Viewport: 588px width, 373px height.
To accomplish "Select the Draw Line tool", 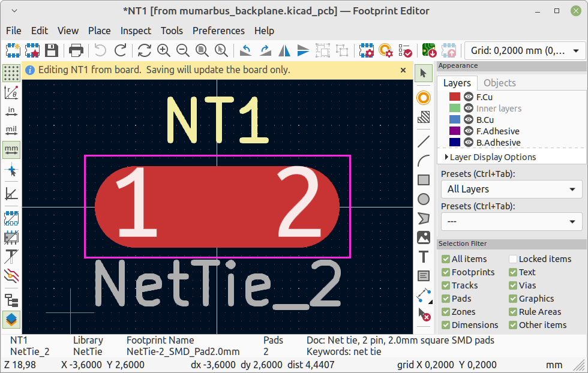I will coord(423,142).
